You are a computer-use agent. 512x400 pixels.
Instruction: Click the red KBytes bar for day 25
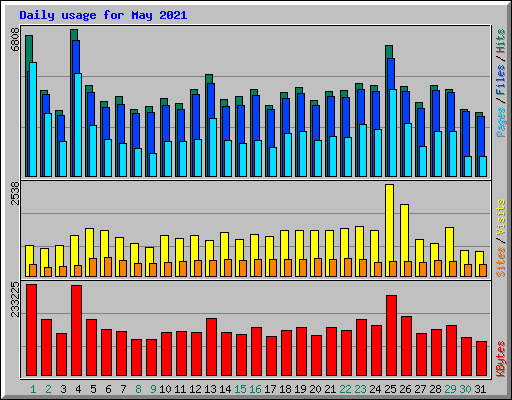[x=391, y=336]
